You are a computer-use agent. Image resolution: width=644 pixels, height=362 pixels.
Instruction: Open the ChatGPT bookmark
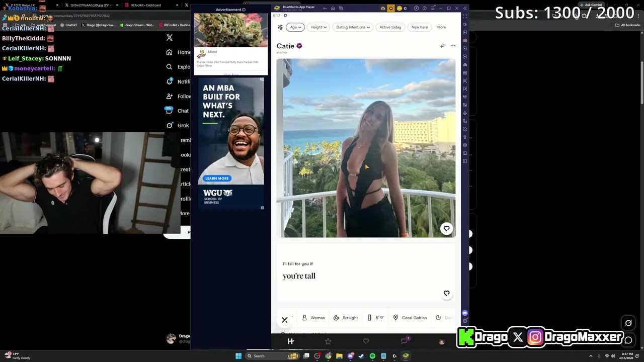tap(68, 25)
